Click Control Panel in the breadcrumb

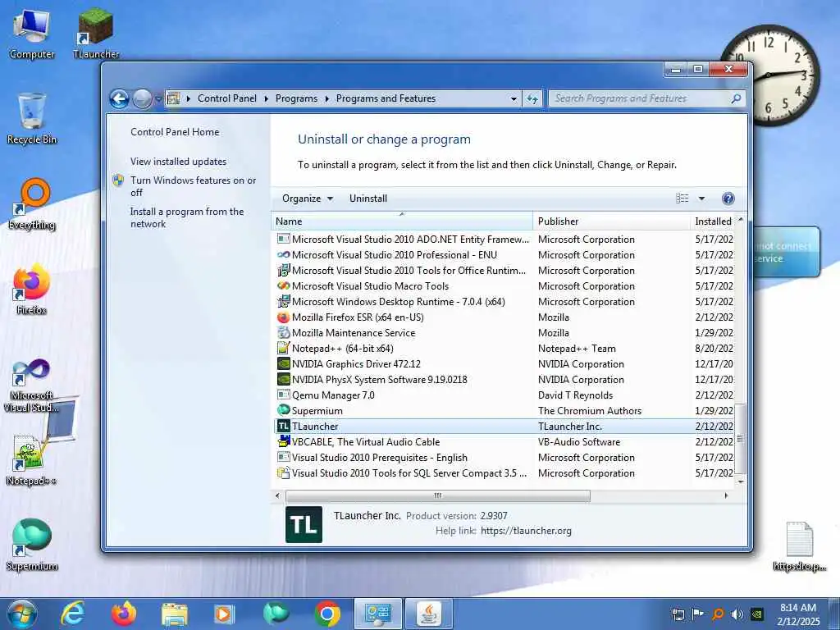tap(227, 98)
